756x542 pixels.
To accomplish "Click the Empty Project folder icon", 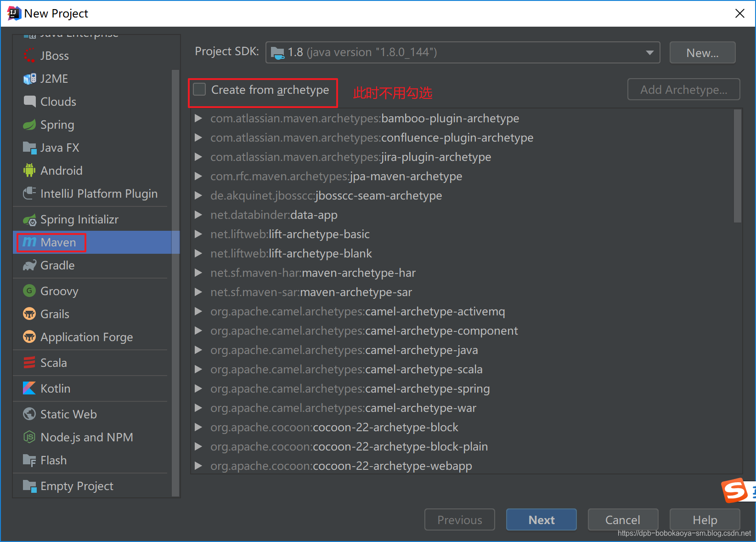I will click(x=29, y=486).
